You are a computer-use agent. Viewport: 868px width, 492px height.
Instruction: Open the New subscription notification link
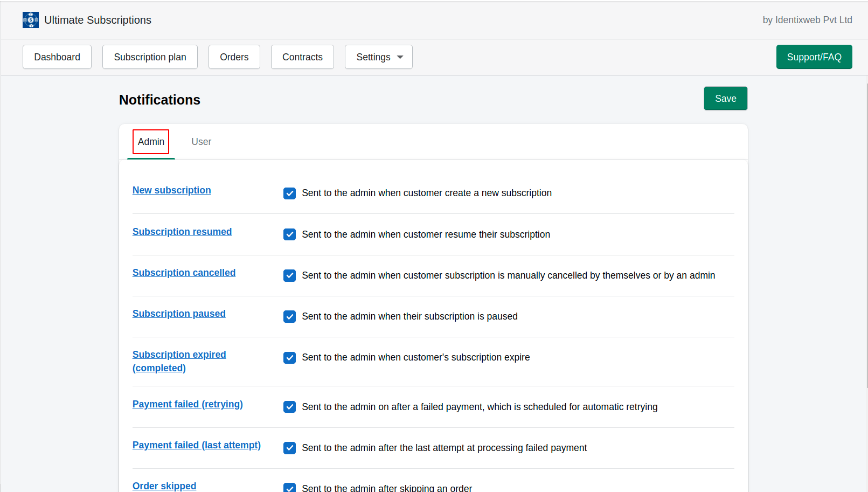pyautogui.click(x=171, y=190)
